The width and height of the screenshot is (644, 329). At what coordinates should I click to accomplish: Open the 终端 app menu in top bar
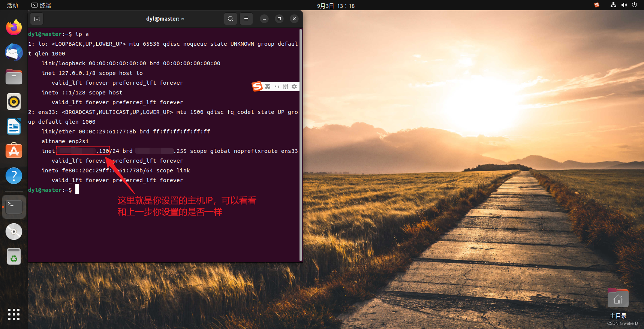[41, 5]
